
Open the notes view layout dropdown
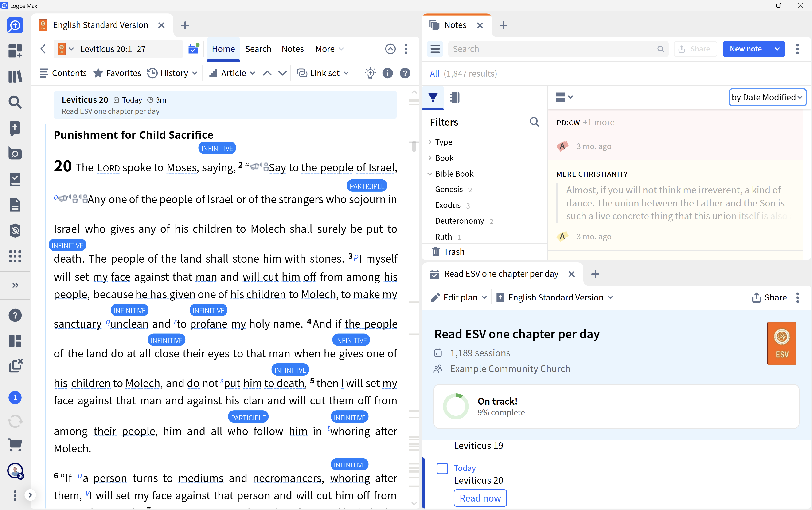click(x=564, y=98)
